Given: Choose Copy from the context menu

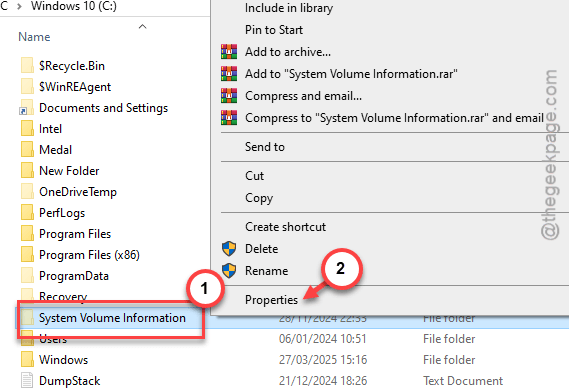Looking at the screenshot, I should 259,198.
